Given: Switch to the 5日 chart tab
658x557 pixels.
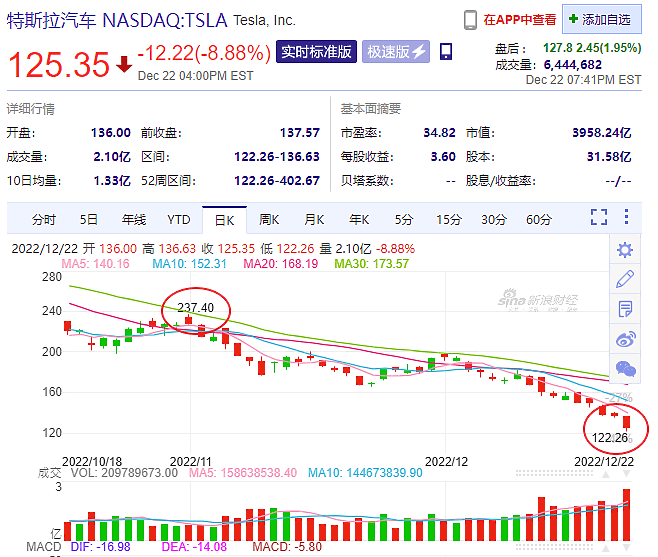Looking at the screenshot, I should click(x=89, y=220).
